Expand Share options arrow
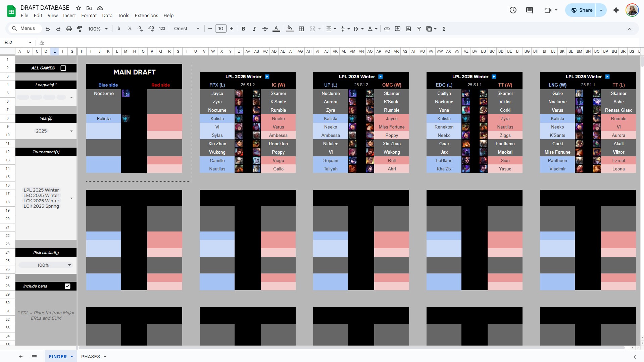Viewport: 644px width, 362px height. click(x=601, y=10)
